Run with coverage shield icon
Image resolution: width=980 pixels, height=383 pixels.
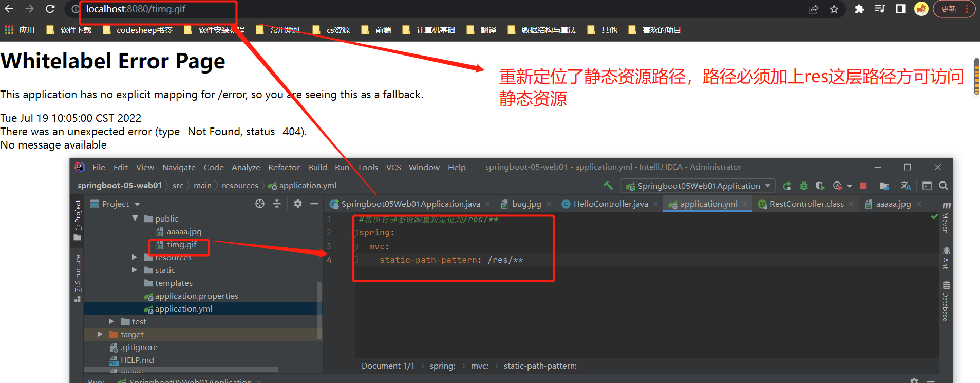[820, 186]
